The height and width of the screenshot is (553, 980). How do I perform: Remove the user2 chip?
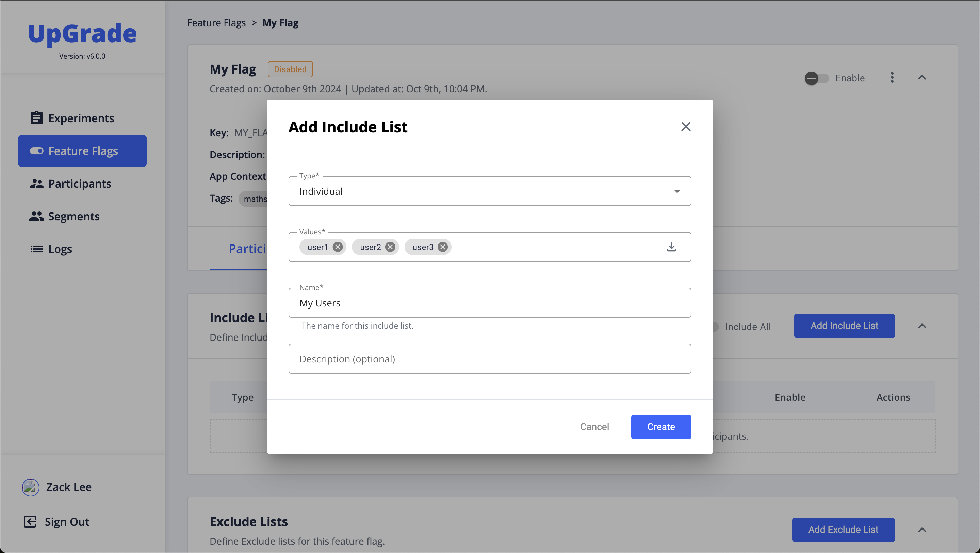click(x=390, y=247)
